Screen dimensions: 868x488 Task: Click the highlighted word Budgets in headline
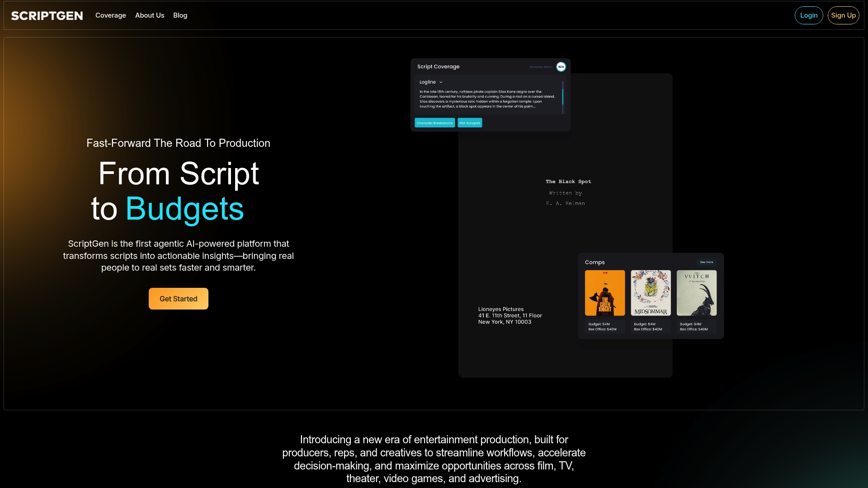tap(184, 209)
